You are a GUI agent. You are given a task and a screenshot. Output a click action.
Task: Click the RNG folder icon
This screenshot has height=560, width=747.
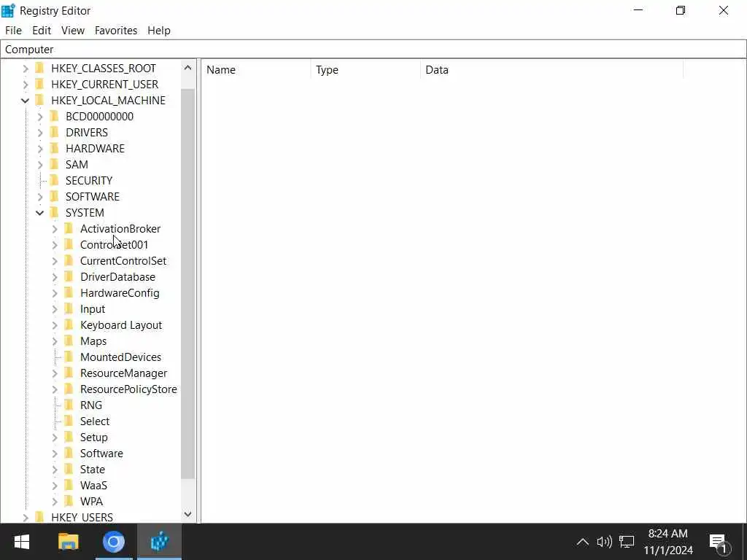coord(69,405)
